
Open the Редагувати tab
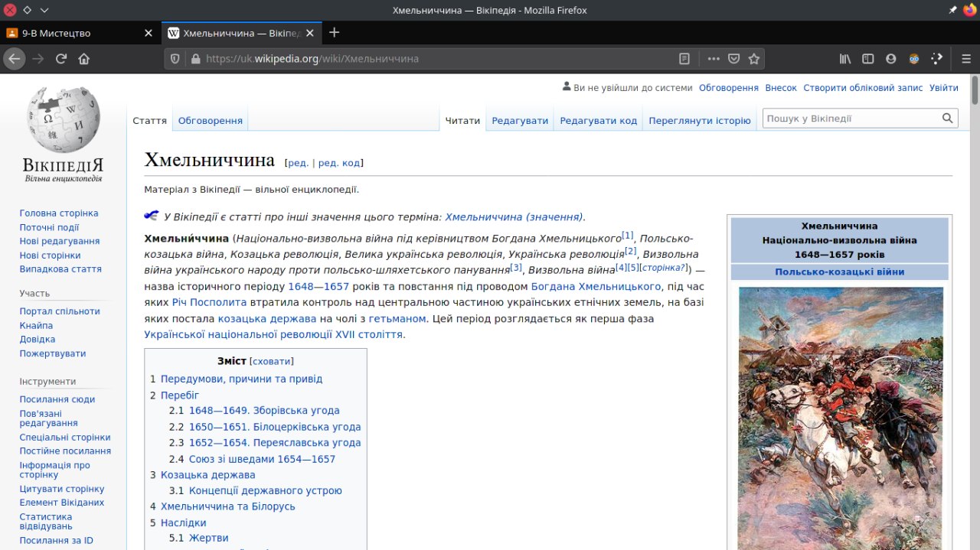click(x=520, y=120)
